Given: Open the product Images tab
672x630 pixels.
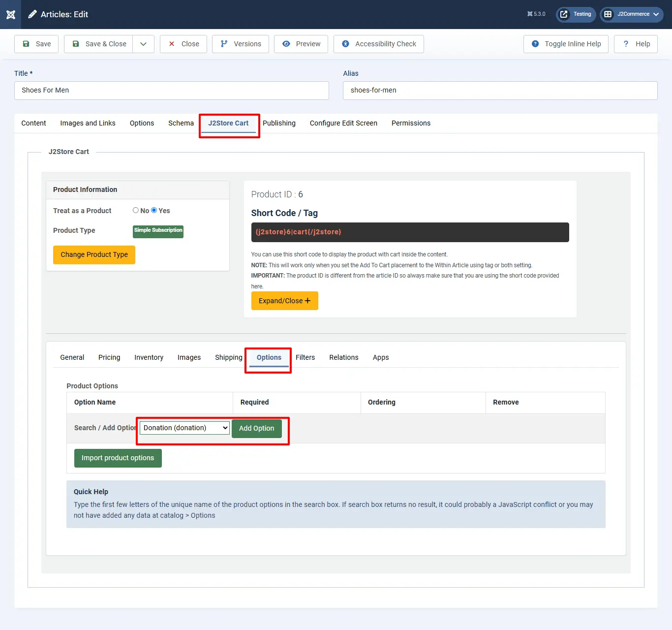Looking at the screenshot, I should [189, 357].
